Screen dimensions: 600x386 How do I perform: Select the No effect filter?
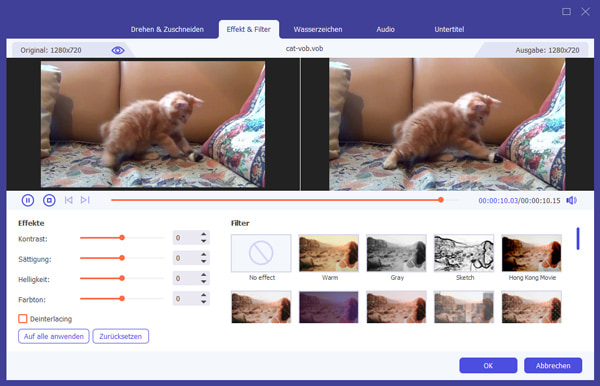coord(261,253)
